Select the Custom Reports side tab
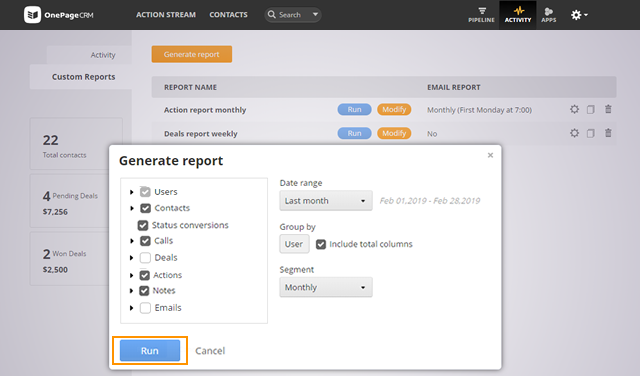This screenshot has width=640, height=376. (x=81, y=77)
